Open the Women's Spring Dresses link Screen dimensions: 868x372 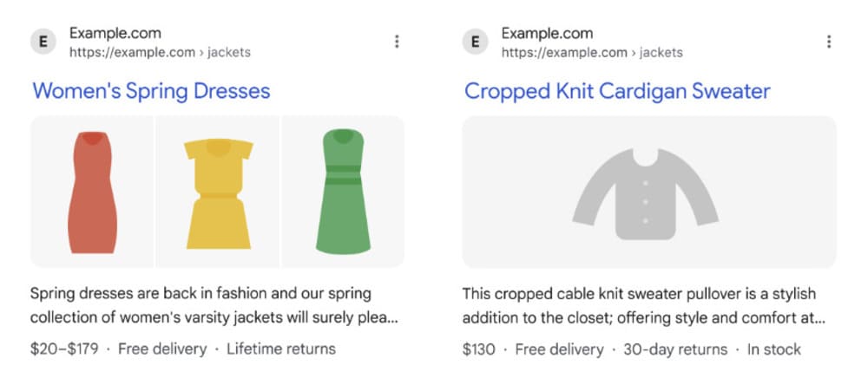click(x=151, y=91)
